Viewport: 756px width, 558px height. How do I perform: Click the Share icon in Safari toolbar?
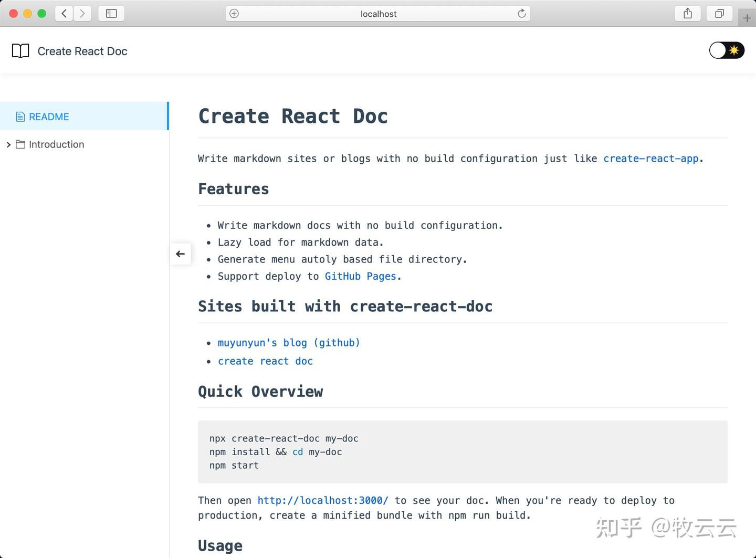pos(688,13)
